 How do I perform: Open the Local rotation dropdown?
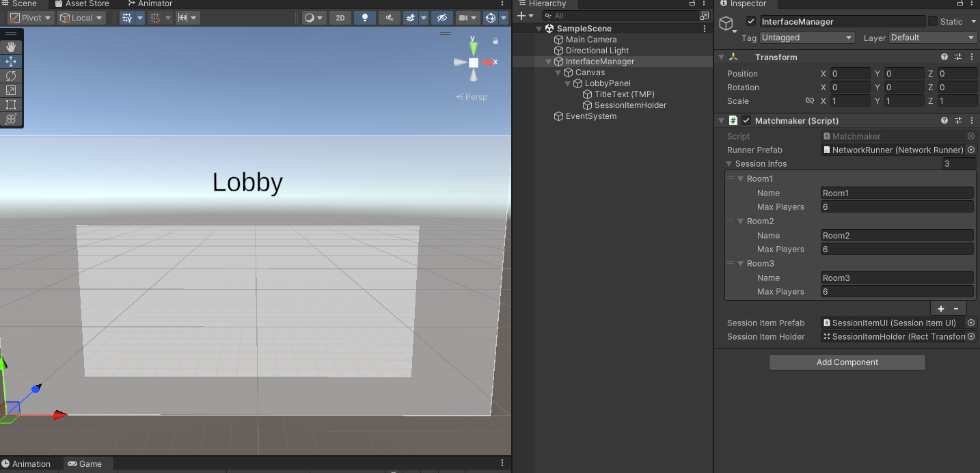pyautogui.click(x=81, y=18)
